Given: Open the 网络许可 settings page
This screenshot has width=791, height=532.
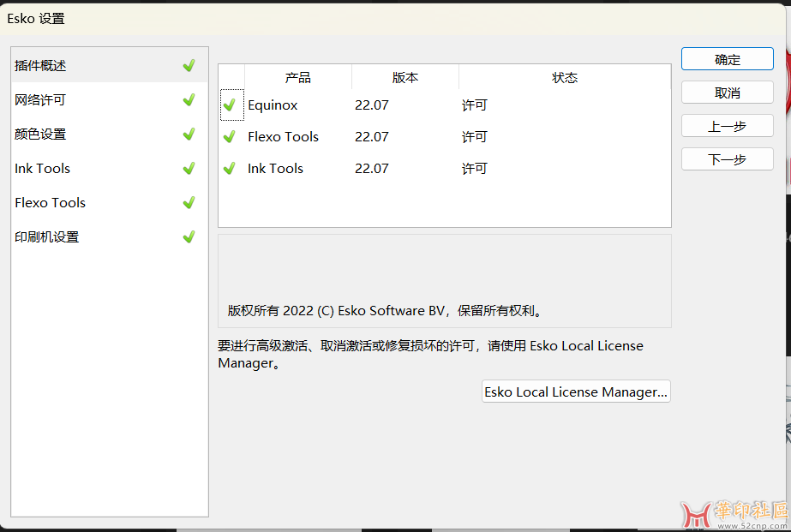Looking at the screenshot, I should point(40,100).
